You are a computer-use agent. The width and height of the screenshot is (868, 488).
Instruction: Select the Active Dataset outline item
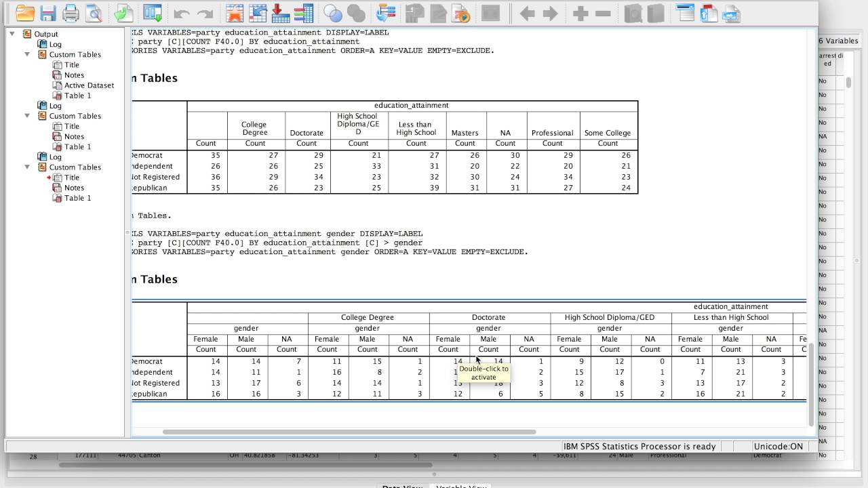pos(89,85)
